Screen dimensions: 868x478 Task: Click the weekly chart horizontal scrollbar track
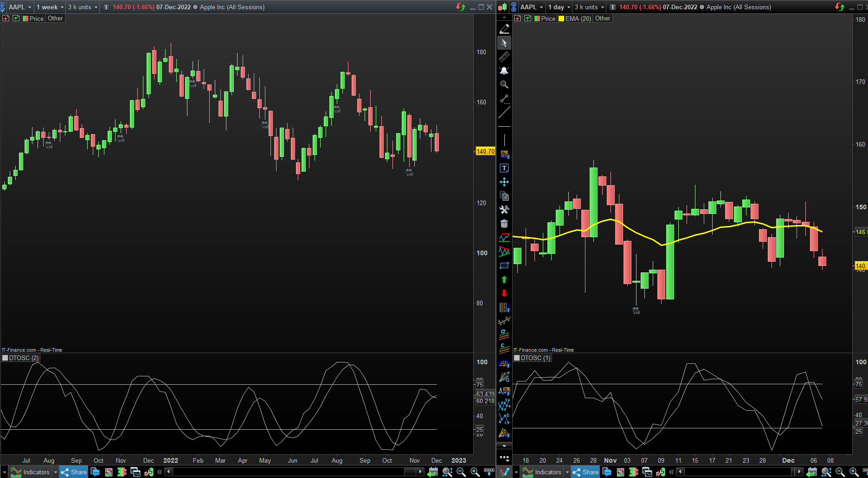click(294, 472)
